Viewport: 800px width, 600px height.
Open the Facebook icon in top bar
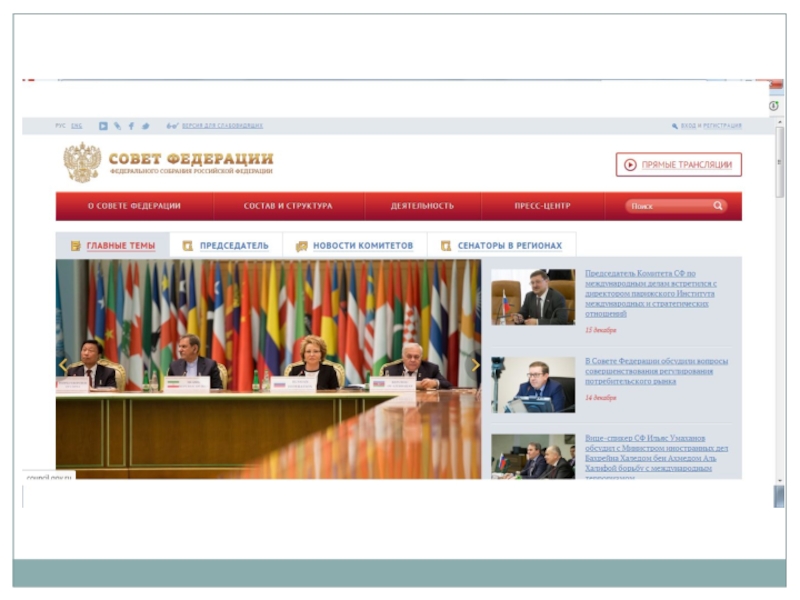[x=131, y=126]
